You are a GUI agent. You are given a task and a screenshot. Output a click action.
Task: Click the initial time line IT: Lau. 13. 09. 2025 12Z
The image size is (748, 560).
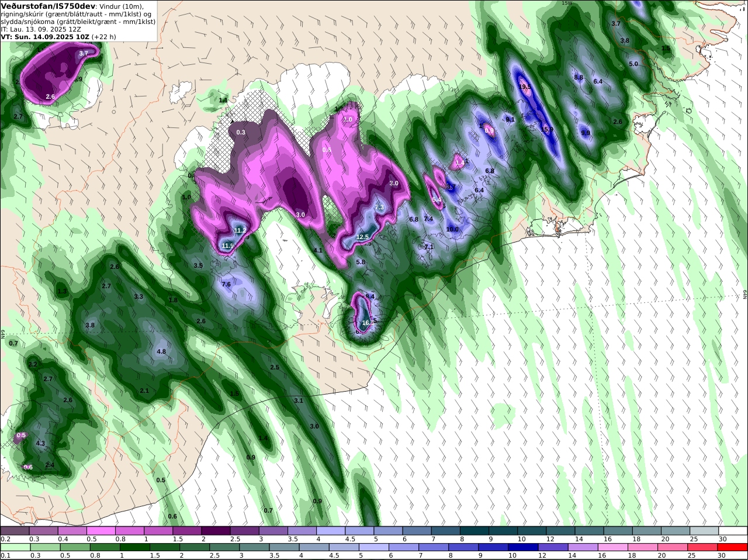[41, 29]
